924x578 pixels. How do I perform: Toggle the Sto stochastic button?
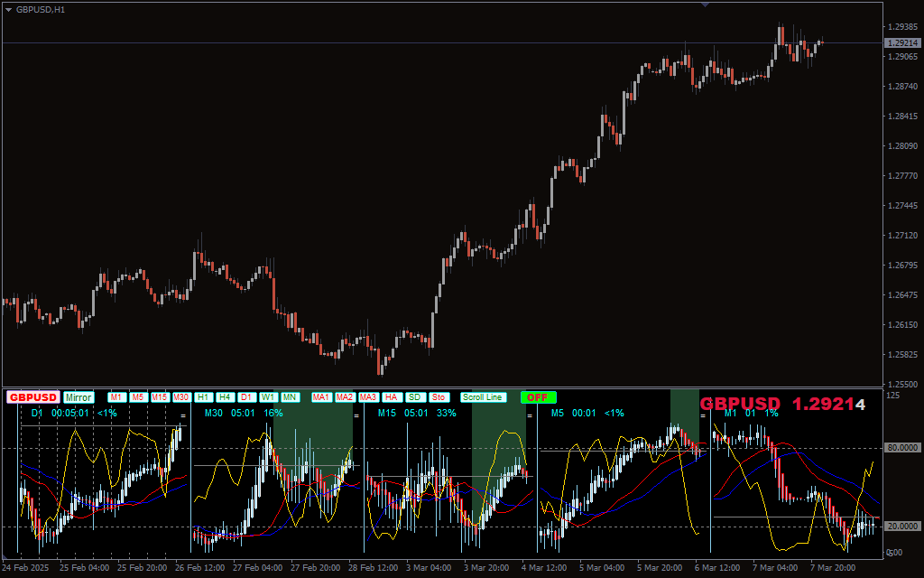point(439,397)
